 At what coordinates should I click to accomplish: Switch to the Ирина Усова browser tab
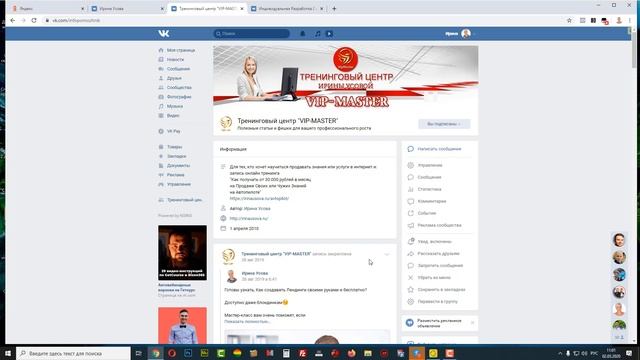pyautogui.click(x=127, y=8)
